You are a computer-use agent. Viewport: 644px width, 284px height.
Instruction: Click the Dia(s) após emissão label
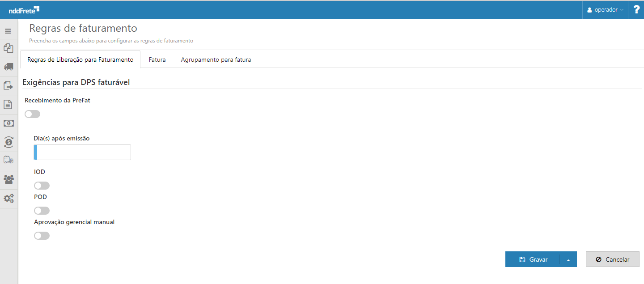pos(62,138)
